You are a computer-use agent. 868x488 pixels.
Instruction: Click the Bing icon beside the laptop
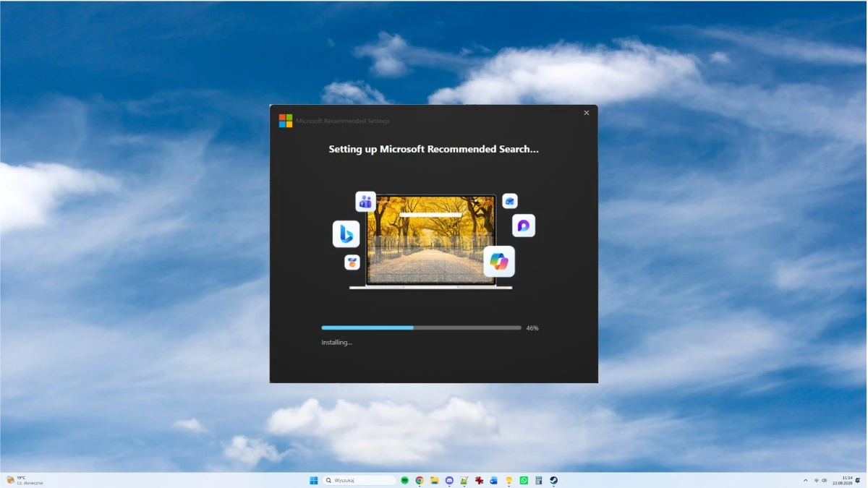point(346,234)
